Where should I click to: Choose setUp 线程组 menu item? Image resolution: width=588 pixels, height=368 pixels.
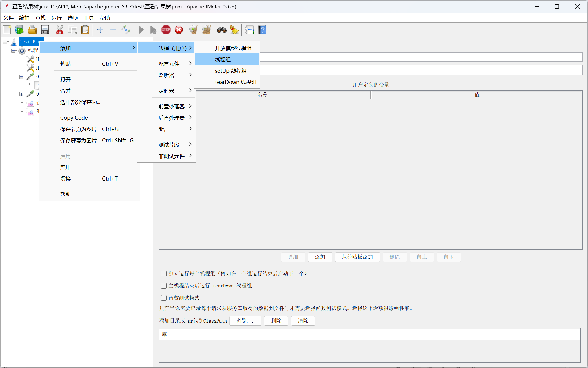pyautogui.click(x=231, y=71)
